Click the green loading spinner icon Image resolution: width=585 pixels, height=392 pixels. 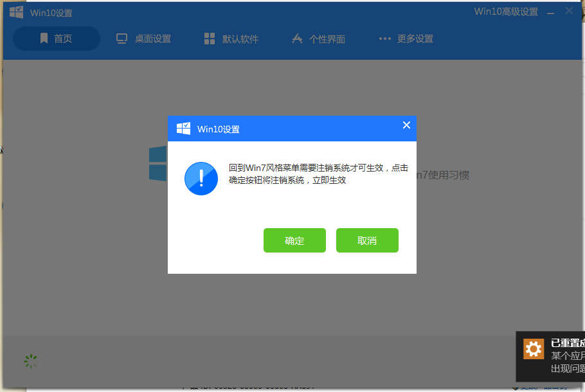click(x=31, y=361)
